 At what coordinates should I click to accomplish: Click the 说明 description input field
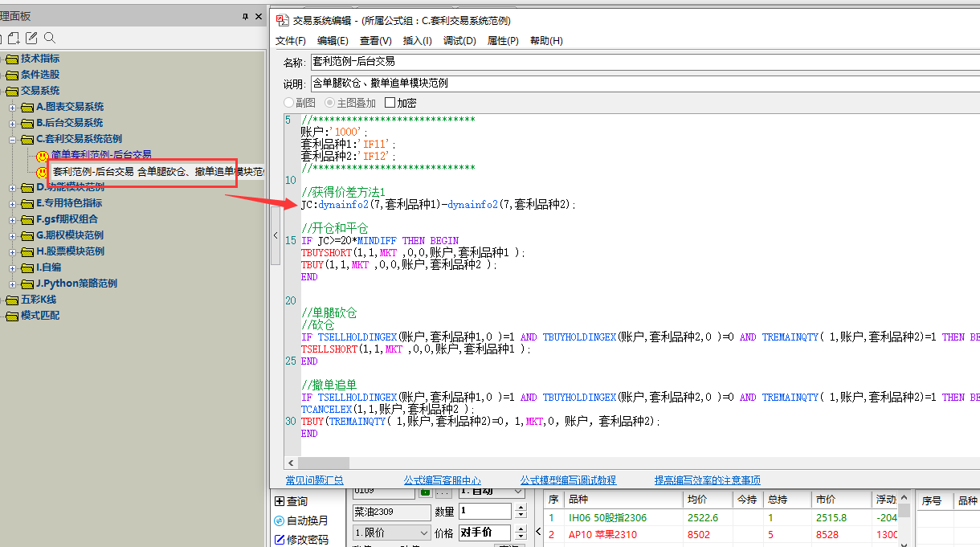[645, 83]
